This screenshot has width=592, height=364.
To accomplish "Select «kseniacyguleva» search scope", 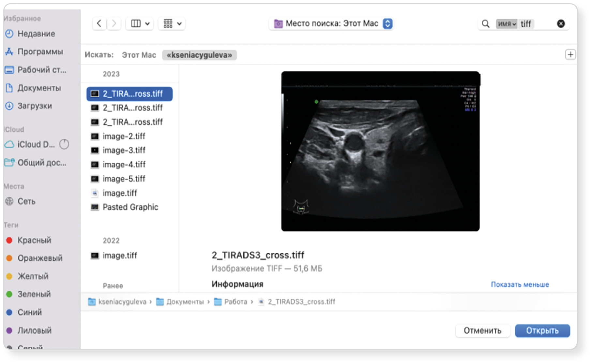I will [199, 55].
